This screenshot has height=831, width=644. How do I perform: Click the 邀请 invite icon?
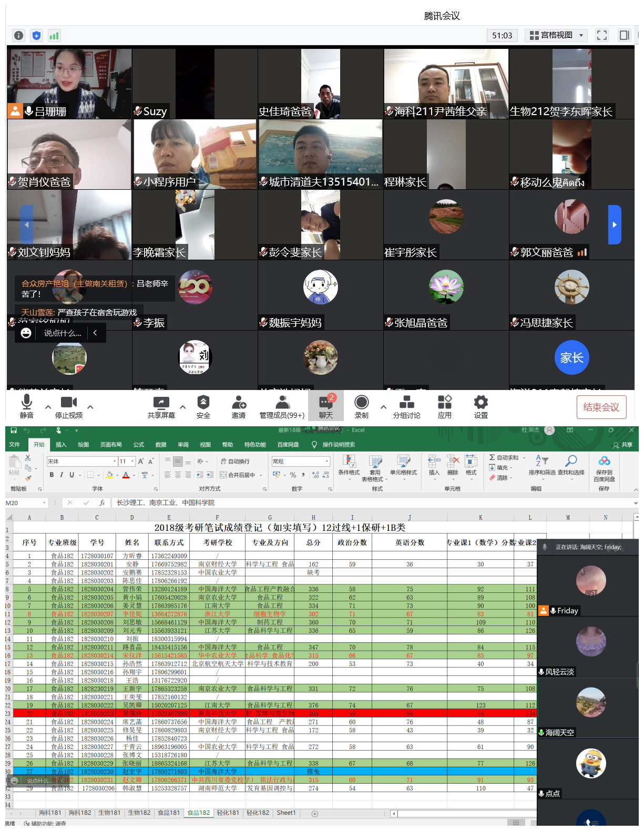239,407
